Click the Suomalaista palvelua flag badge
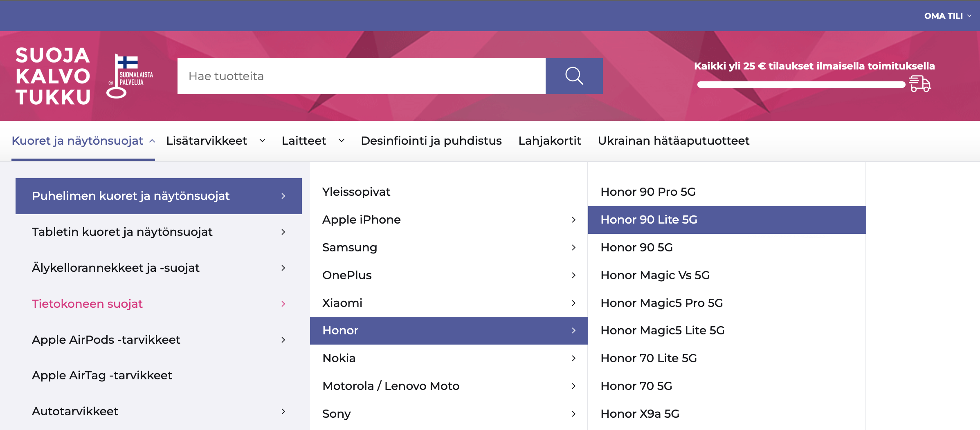The image size is (980, 430). 130,76
